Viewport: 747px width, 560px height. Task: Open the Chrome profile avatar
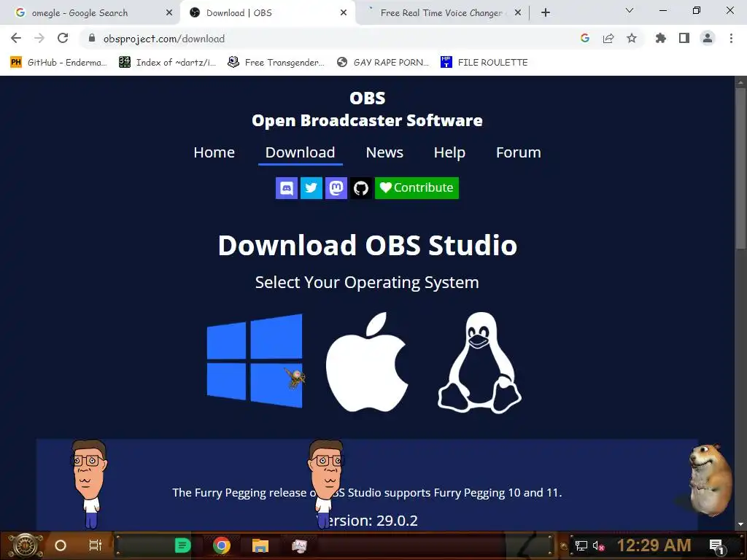pyautogui.click(x=708, y=39)
